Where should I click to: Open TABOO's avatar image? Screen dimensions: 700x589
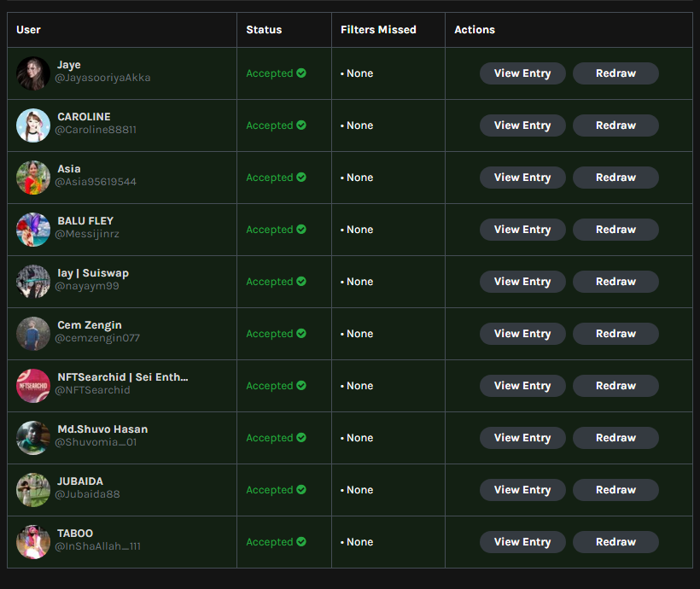tap(33, 542)
